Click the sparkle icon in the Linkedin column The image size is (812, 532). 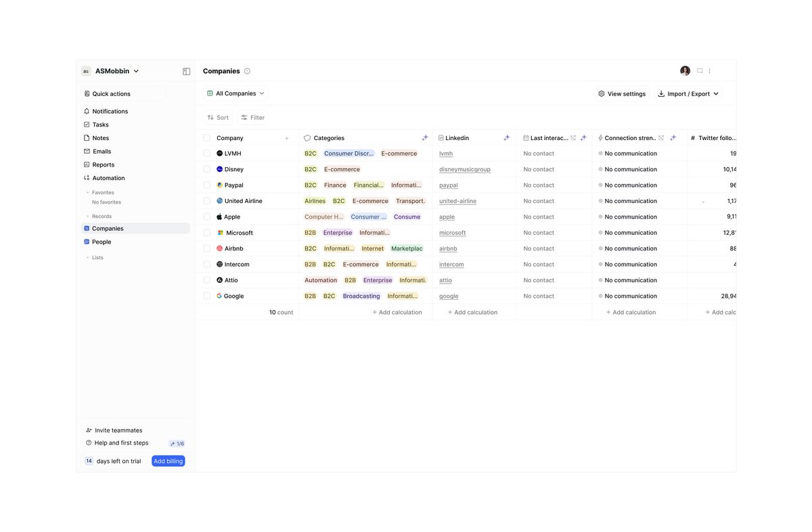pyautogui.click(x=507, y=138)
